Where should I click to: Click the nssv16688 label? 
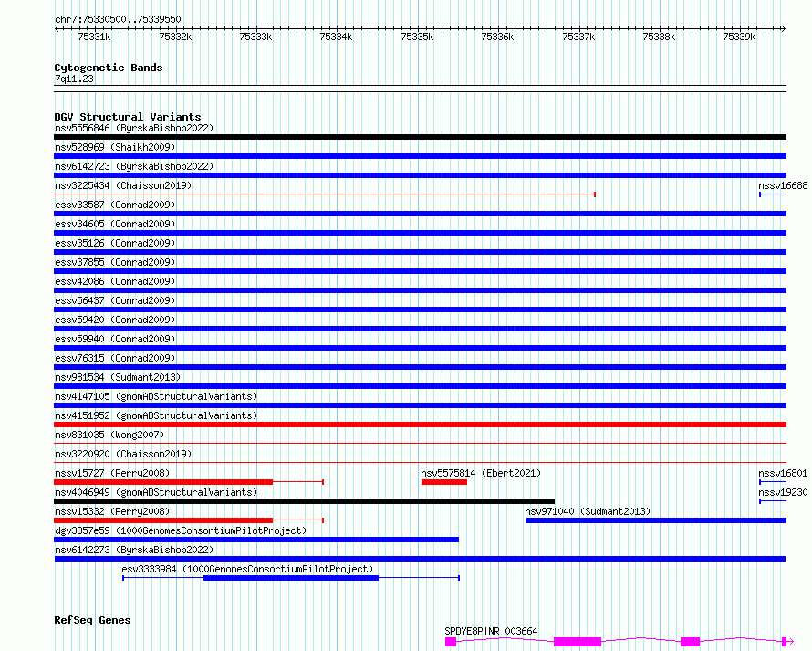click(783, 185)
